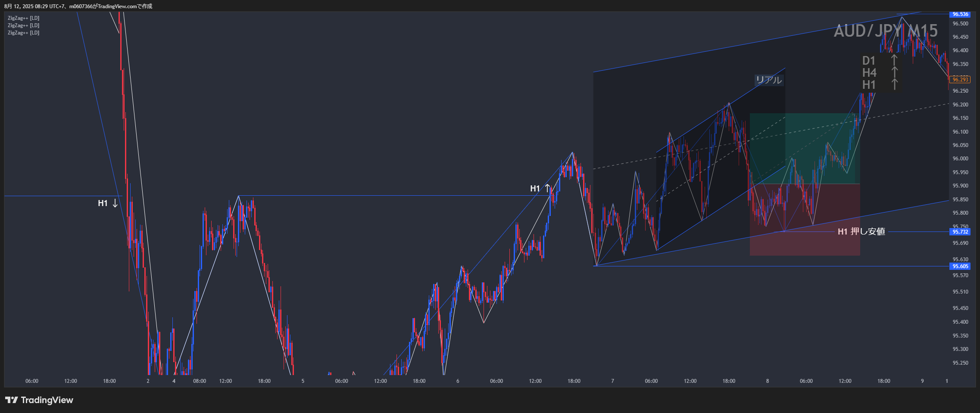
Task: Click the 96.500 price axis value
Action: coord(960,24)
